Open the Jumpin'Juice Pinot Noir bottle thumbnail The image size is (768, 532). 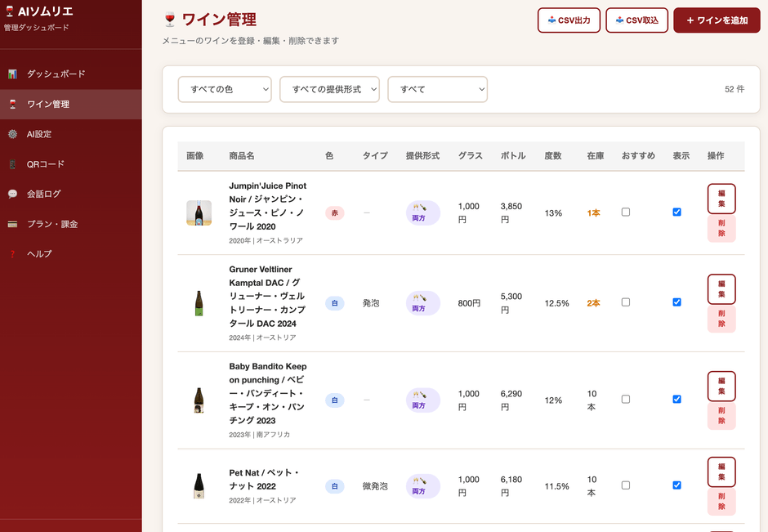(199, 212)
